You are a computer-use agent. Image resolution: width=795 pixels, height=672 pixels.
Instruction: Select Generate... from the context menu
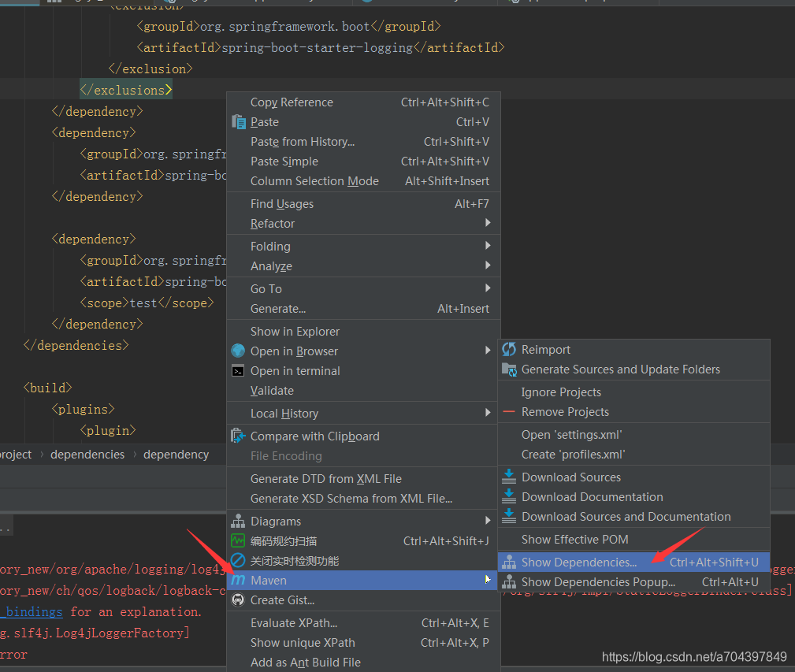coord(363,309)
